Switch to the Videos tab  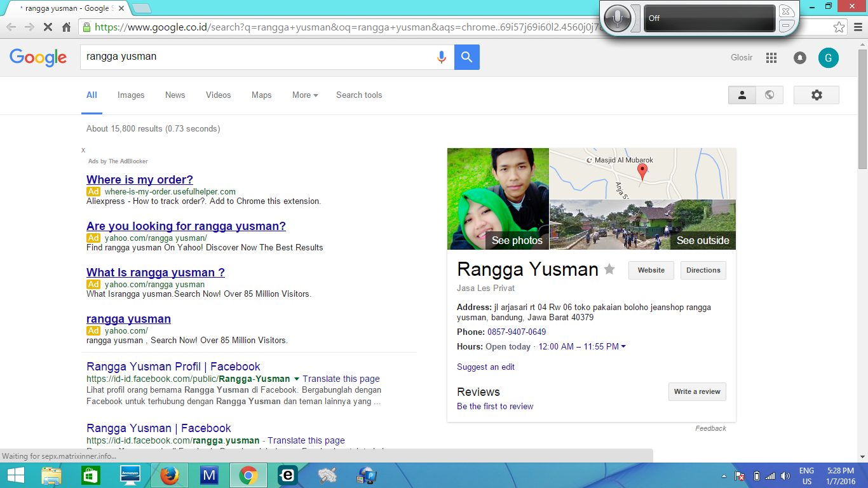(x=218, y=95)
